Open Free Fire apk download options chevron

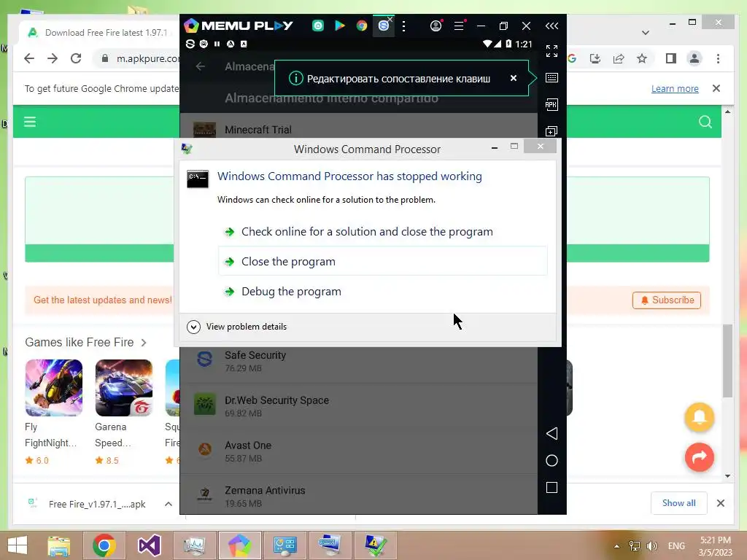click(169, 504)
